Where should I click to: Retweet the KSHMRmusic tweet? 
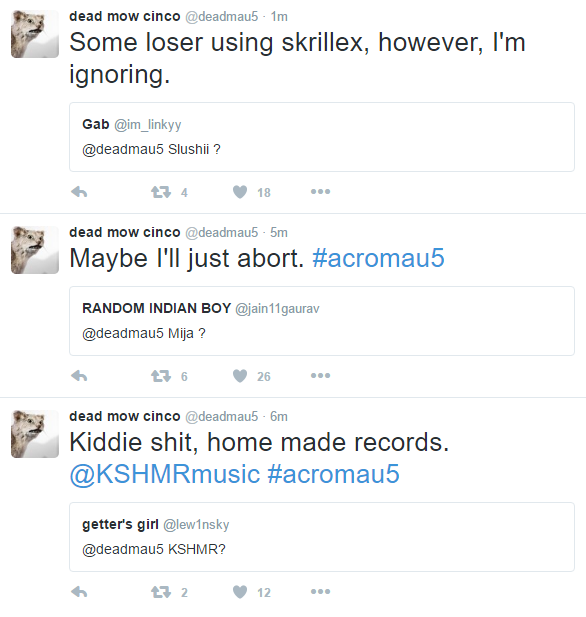pos(161,592)
